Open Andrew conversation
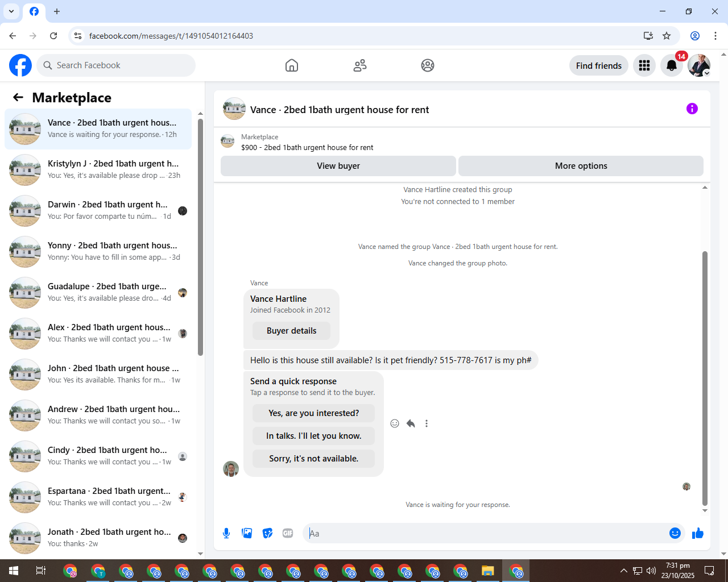Screen dimensions: 728x582 pos(98,415)
